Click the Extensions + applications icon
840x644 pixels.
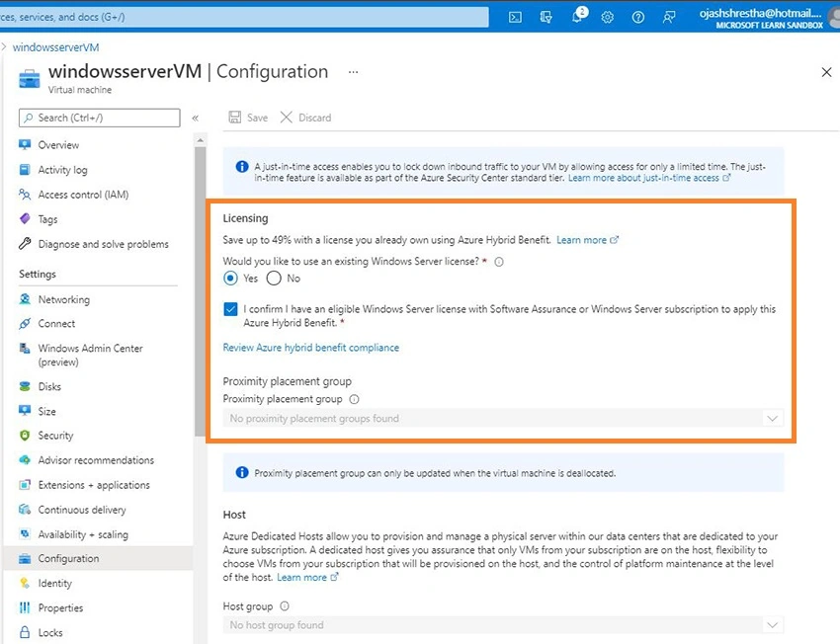pyautogui.click(x=25, y=484)
